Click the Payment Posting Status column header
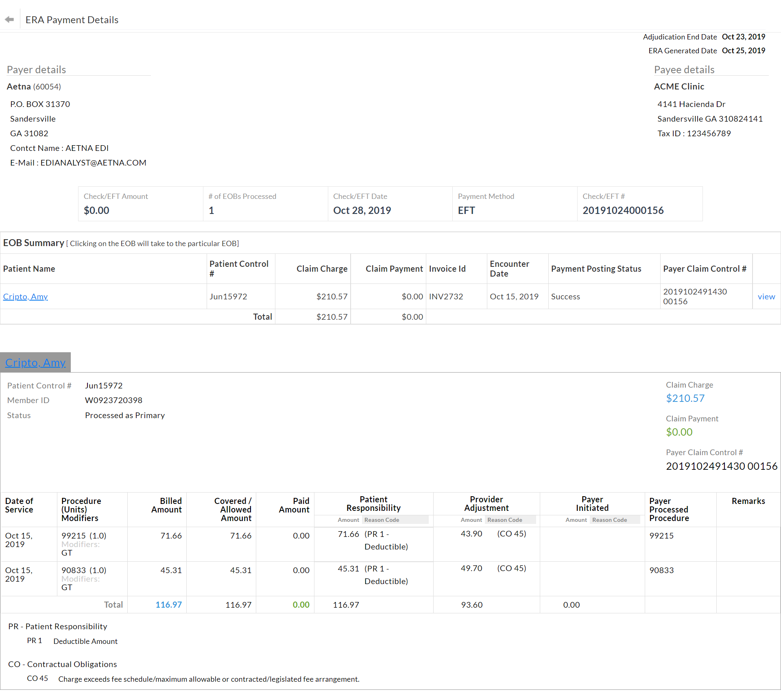The height and width of the screenshot is (700, 781). click(596, 269)
